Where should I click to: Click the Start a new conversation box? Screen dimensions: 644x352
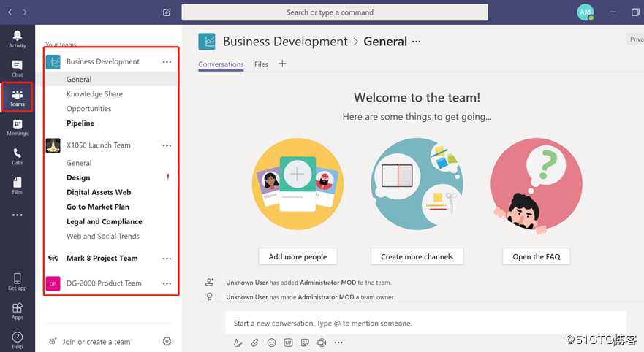click(x=425, y=324)
